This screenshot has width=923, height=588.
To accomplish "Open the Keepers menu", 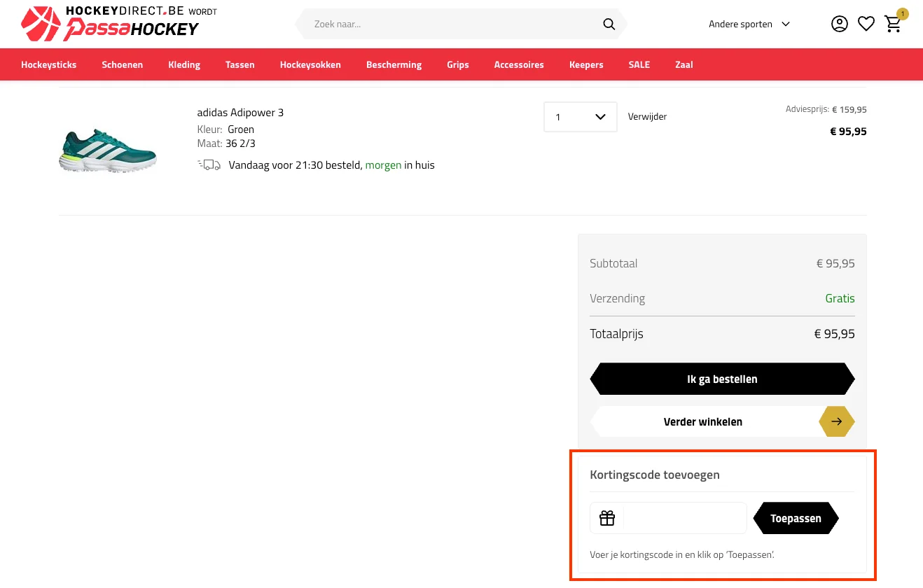I will 586,64.
